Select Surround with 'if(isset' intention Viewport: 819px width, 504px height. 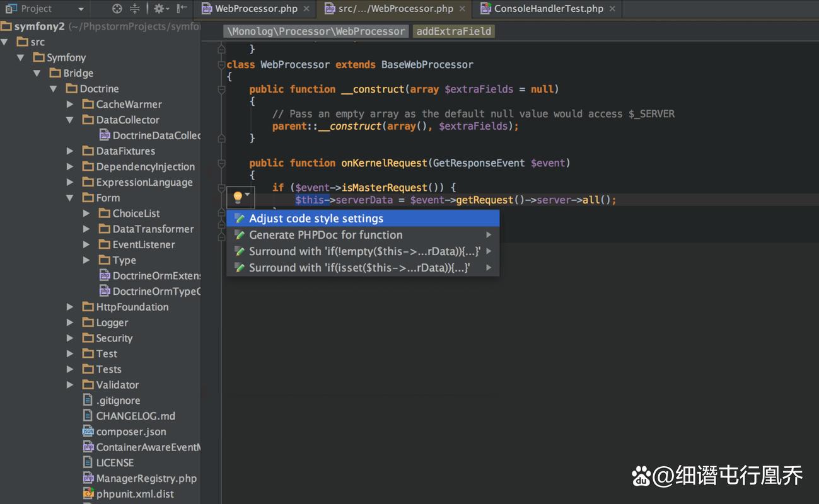click(363, 268)
